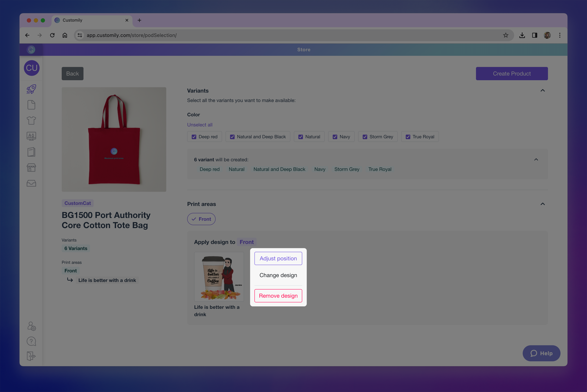Click the rocket launch icon in sidebar
Screen dimensions: 587x392
click(31, 89)
